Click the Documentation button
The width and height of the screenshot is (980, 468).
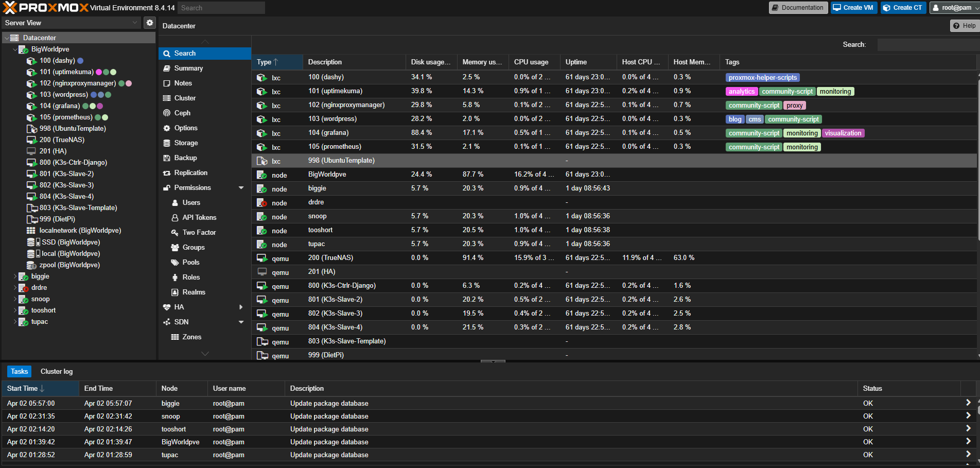(798, 8)
